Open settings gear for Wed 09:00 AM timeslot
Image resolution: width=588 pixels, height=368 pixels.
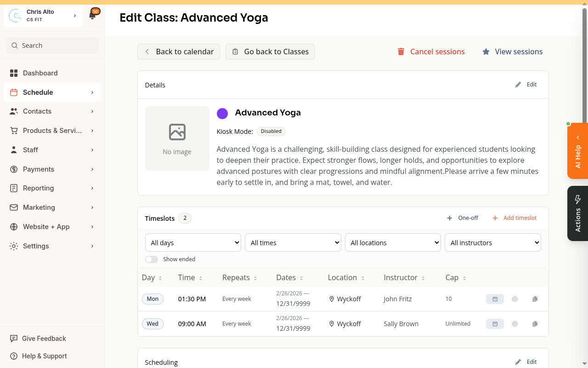coord(515,324)
